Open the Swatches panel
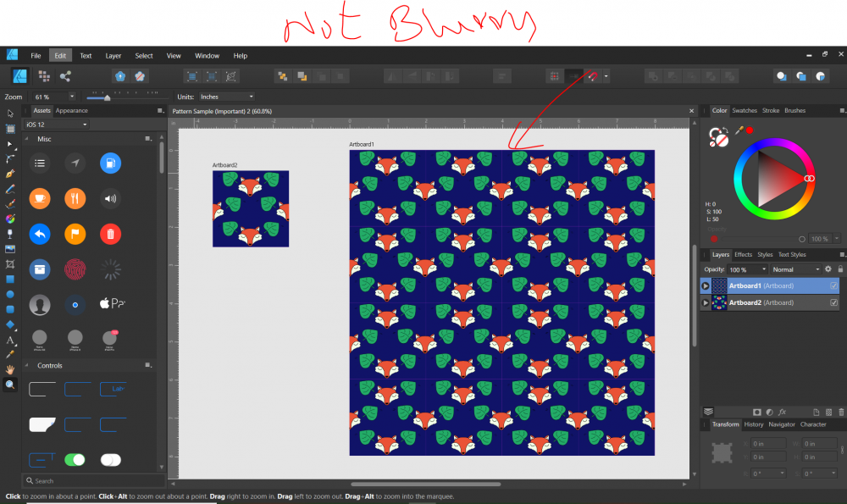 point(745,110)
